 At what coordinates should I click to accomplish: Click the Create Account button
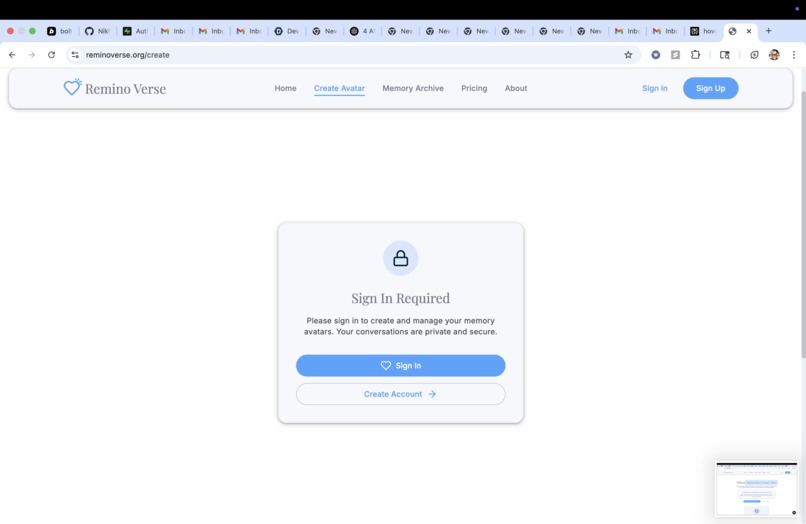(x=400, y=394)
